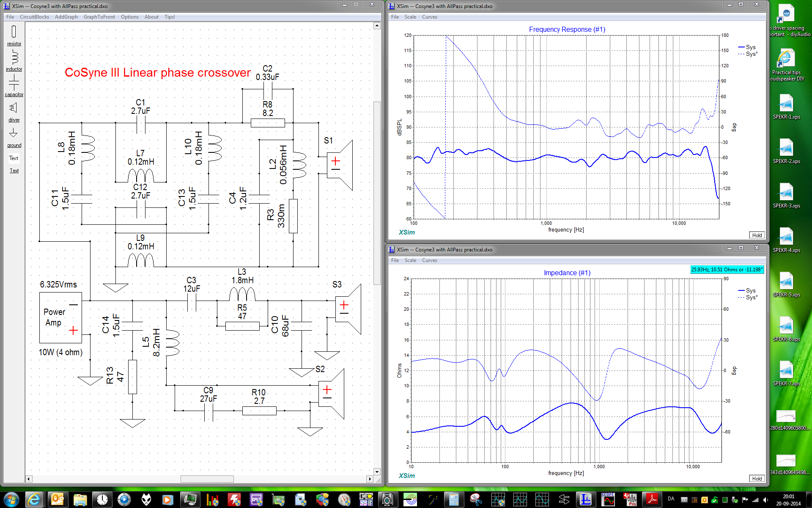
Task: Open Curves menu in Frequency Response window
Action: click(x=430, y=17)
